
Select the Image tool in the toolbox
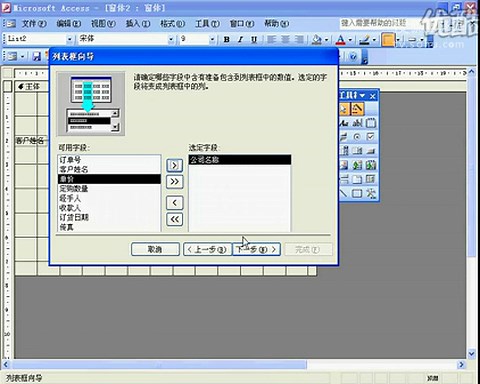[344, 165]
